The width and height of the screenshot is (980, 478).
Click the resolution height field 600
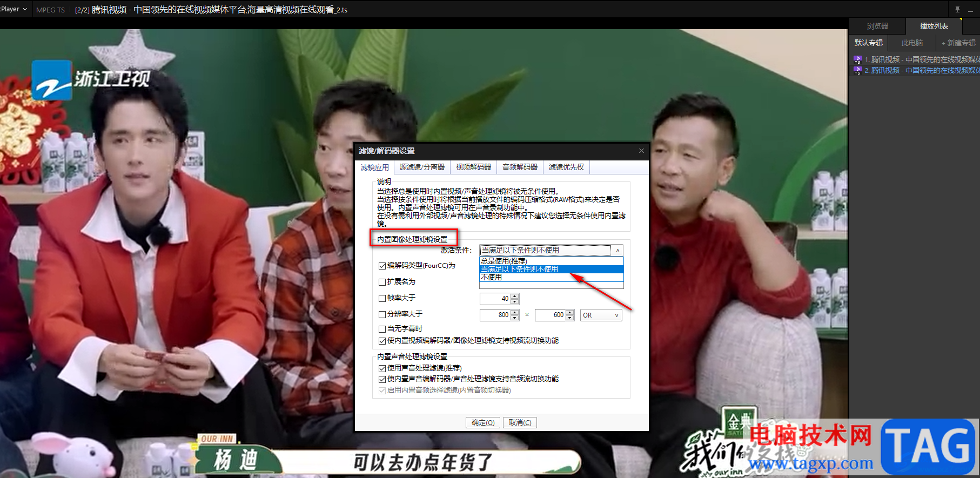click(x=551, y=315)
